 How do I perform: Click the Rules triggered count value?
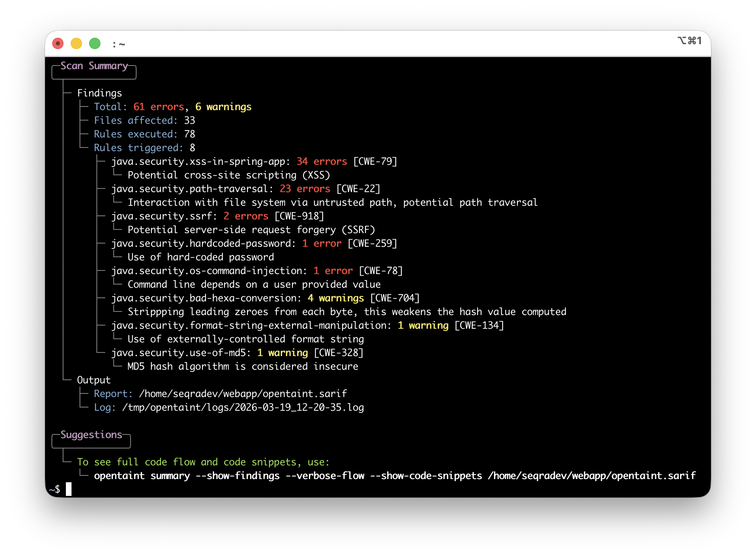pos(192,147)
